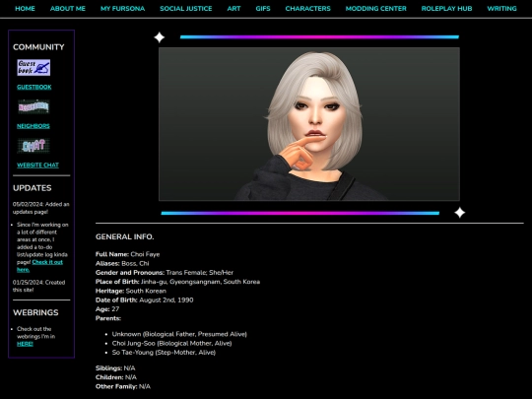Click the 'Choi Jung-Soo (Biological Mother' item
The width and height of the screenshot is (532, 399).
coord(172,344)
